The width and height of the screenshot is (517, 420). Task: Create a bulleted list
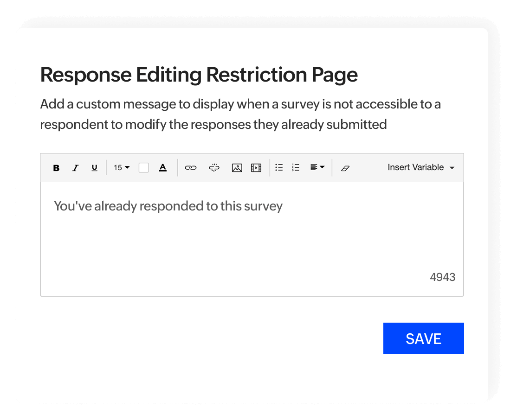279,167
